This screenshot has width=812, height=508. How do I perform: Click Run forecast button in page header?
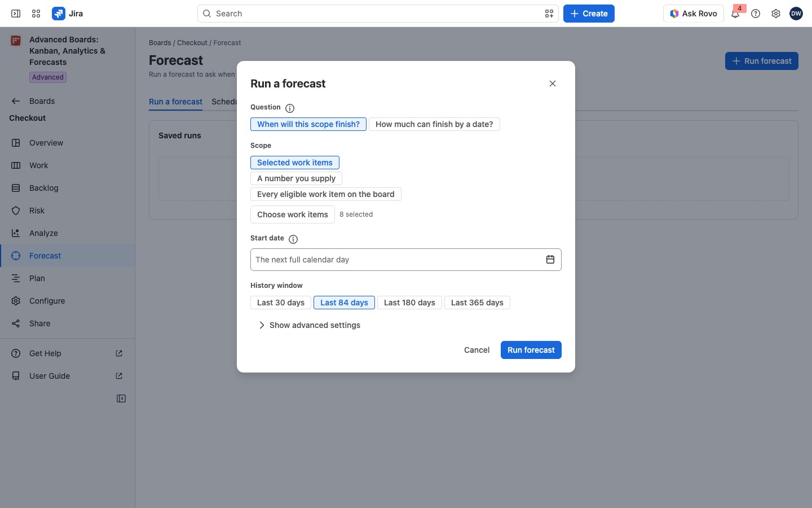[762, 61]
